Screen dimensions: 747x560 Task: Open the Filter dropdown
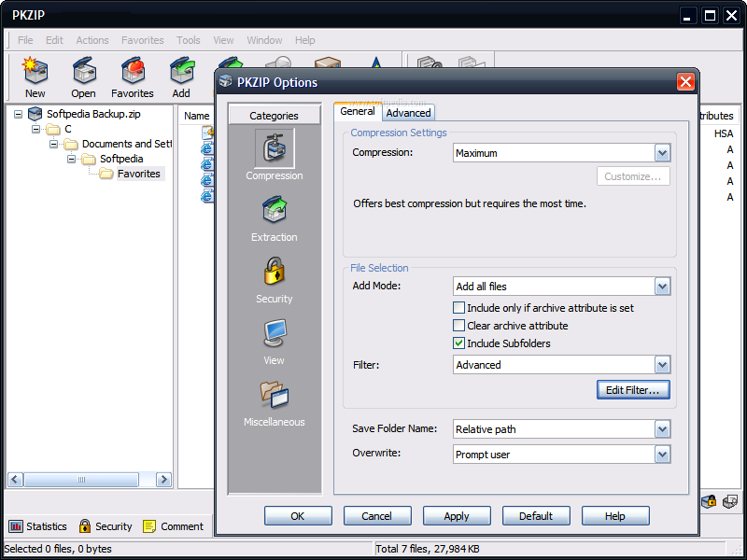(x=662, y=365)
